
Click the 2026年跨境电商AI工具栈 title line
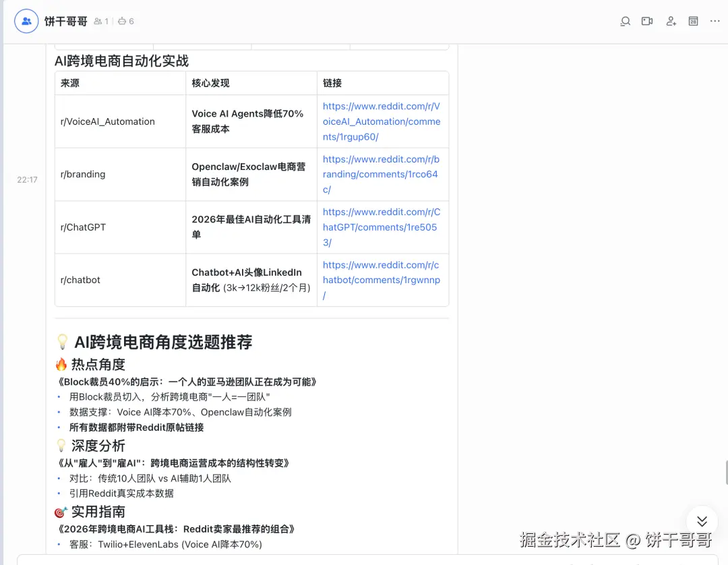point(177,529)
